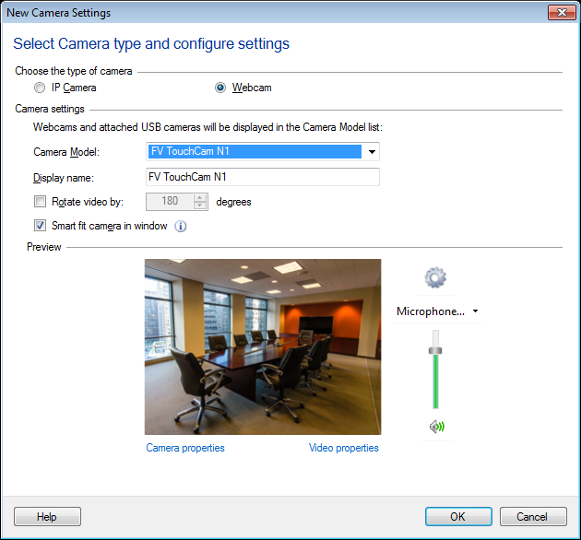Open the Microphone dropdown arrow
Image resolution: width=581 pixels, height=540 pixels.
pyautogui.click(x=475, y=311)
